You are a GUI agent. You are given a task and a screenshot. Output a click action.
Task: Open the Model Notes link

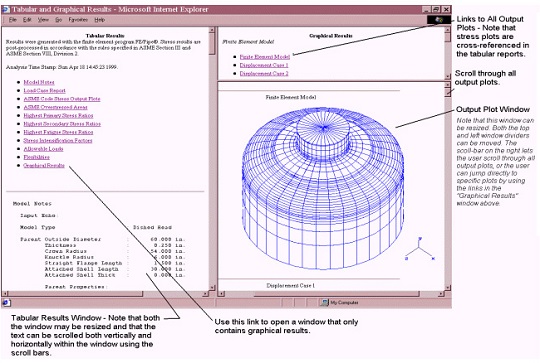point(39,82)
